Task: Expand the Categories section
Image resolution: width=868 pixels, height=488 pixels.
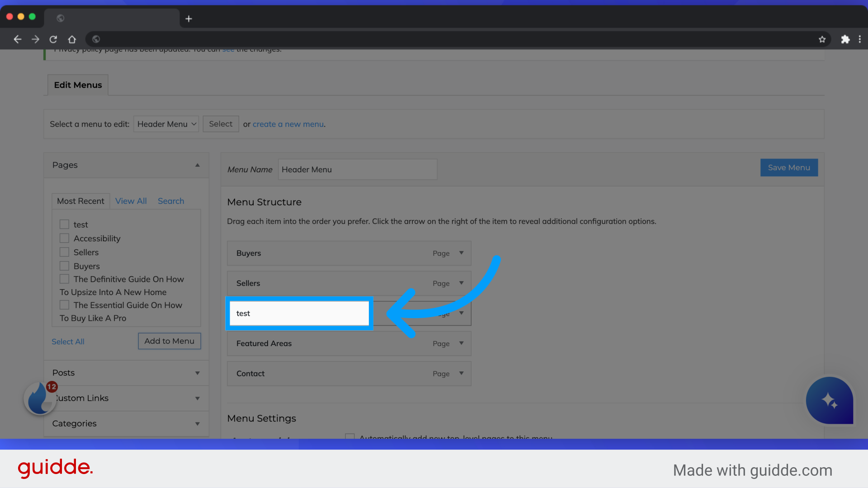Action: 197,424
